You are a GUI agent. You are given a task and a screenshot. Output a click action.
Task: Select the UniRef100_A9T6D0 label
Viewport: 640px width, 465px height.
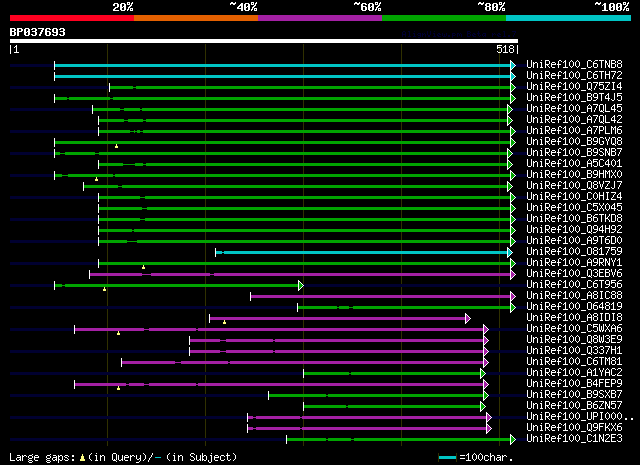tap(574, 241)
